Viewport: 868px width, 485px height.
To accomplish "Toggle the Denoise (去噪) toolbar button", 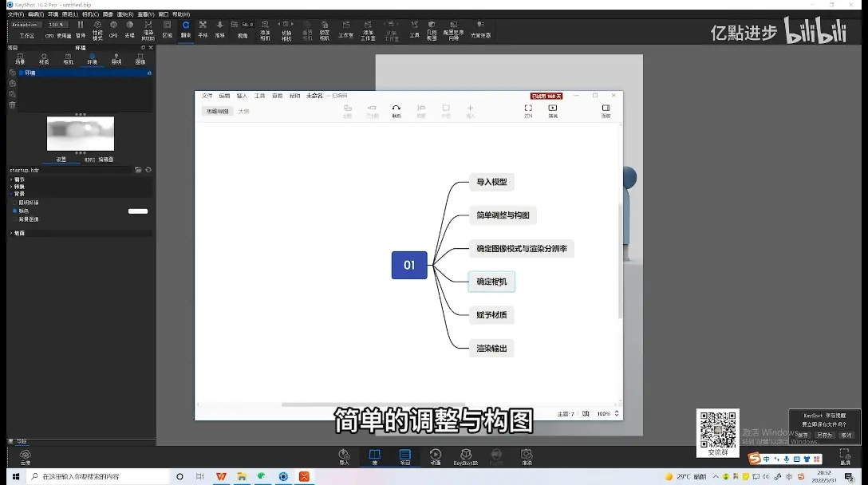I will [x=129, y=28].
